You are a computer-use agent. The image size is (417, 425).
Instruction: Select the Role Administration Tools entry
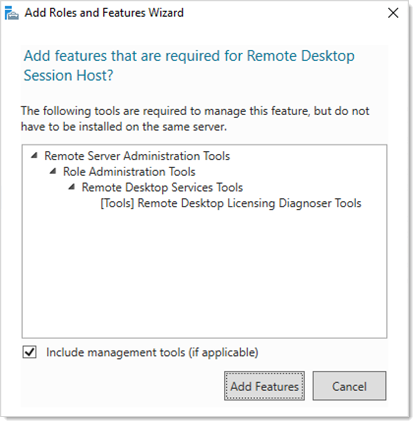click(129, 172)
